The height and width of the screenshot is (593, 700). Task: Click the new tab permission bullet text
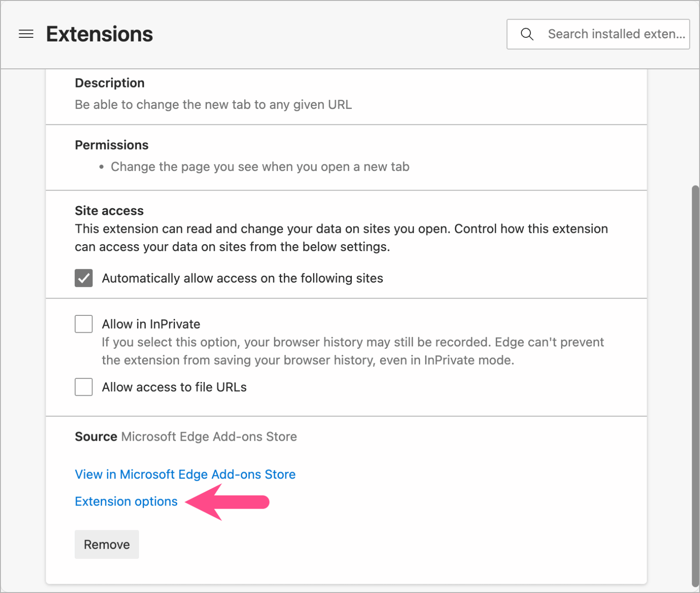tap(260, 167)
